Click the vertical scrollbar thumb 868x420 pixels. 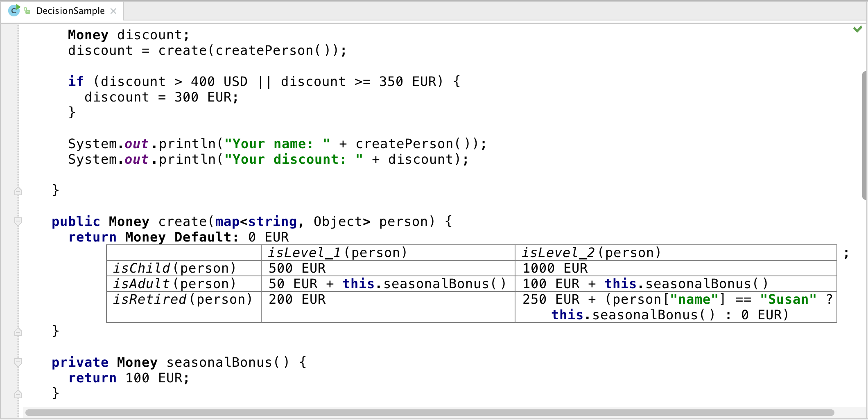[x=863, y=137]
